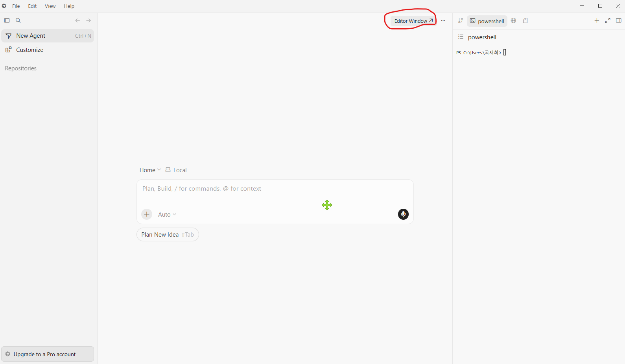Image resolution: width=625 pixels, height=364 pixels.
Task: Focus the Plan, Build prompt input
Action: pos(275,189)
